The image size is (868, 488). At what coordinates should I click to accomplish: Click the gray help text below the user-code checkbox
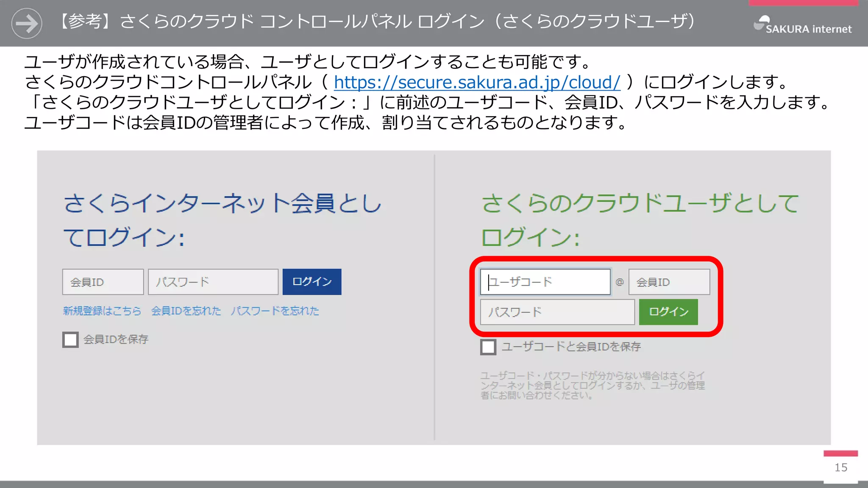593,385
